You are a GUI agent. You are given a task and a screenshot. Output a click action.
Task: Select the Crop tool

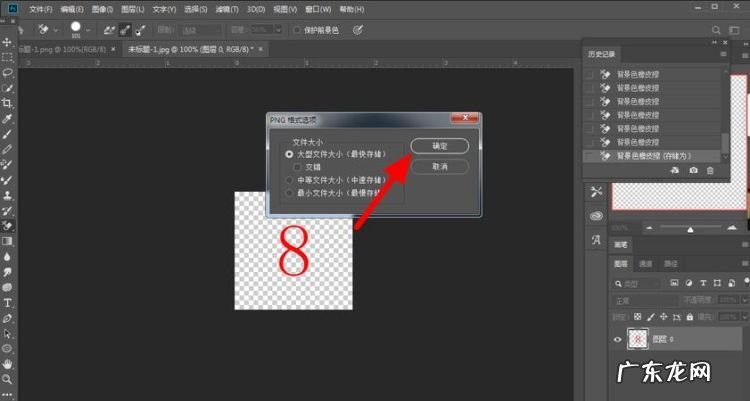[x=8, y=103]
